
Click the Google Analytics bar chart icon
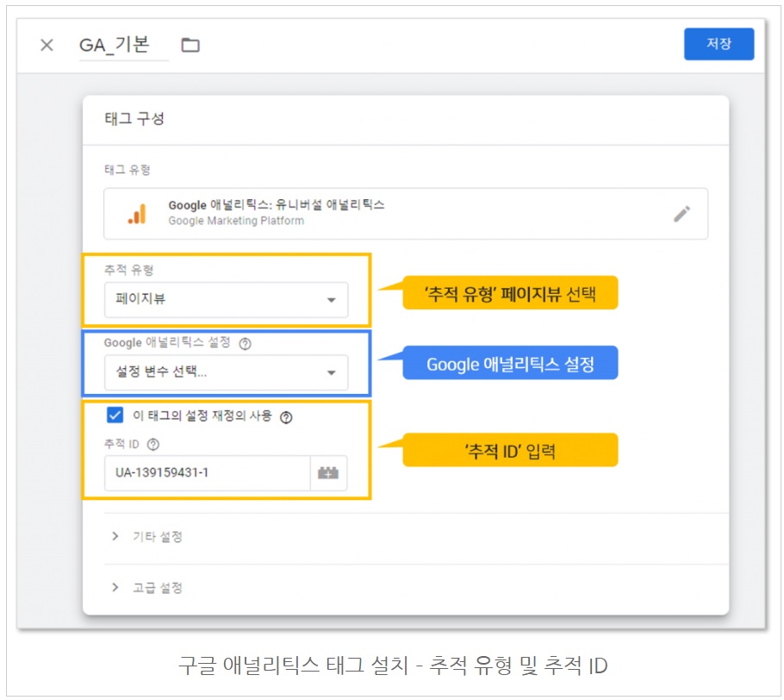coord(137,214)
